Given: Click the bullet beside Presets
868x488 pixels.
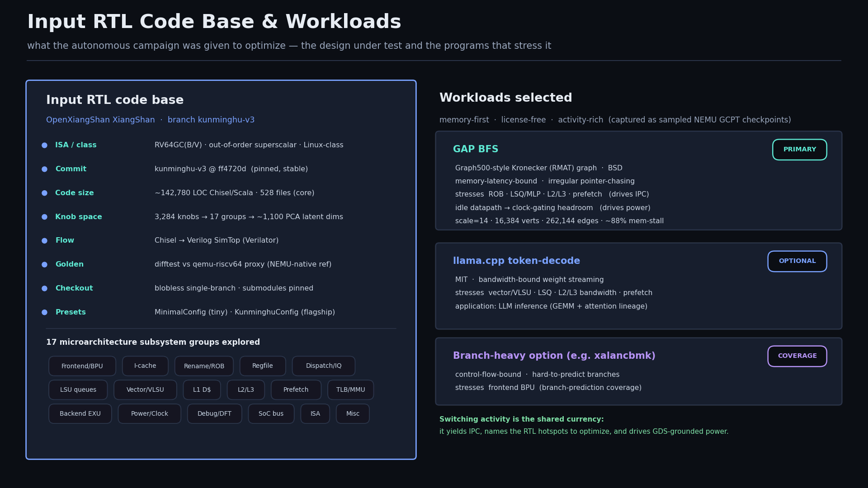Looking at the screenshot, I should (44, 313).
